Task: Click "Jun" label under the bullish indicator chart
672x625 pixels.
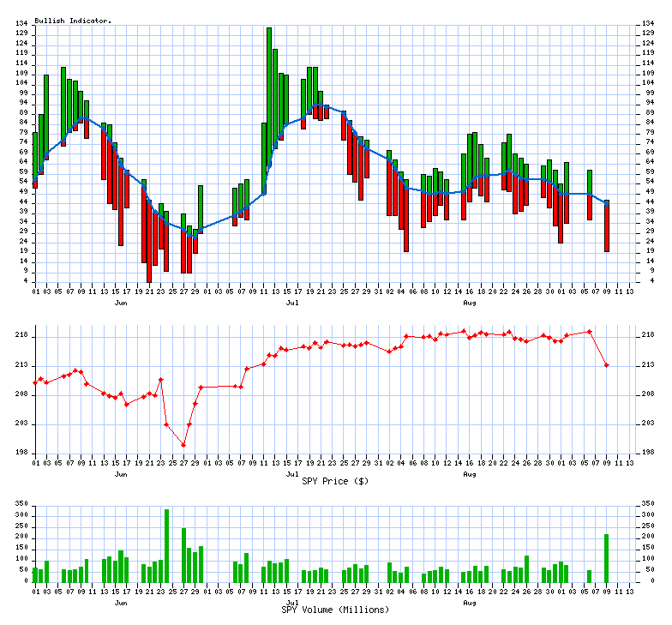Action: pos(121,303)
